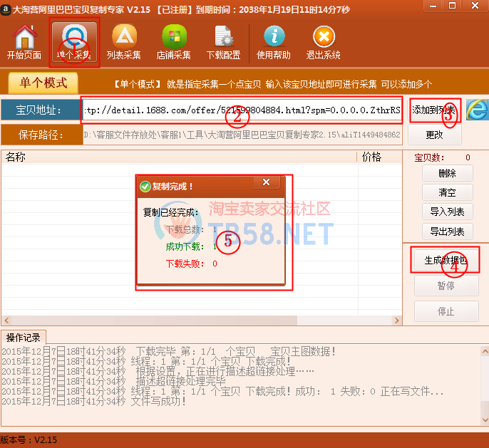This screenshot has width=489, height=448.
Task: Click the 导出列表 button
Action: 447,231
